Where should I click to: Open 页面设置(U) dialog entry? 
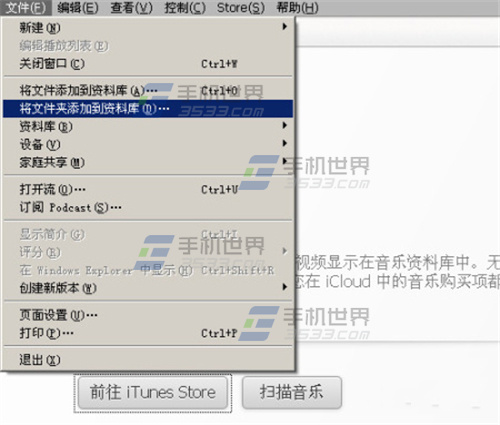[x=148, y=315]
